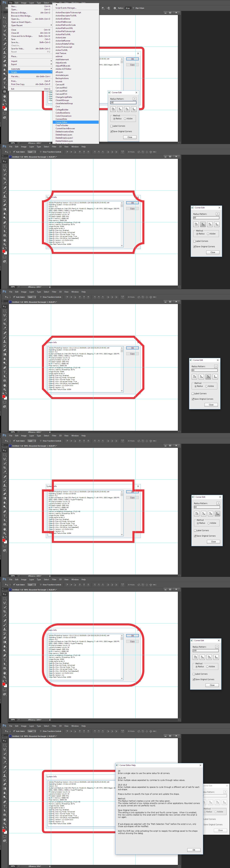Click red foreground swatch in Corner Editor Help window
Screen dimensions: 230x868
click(x=4, y=831)
